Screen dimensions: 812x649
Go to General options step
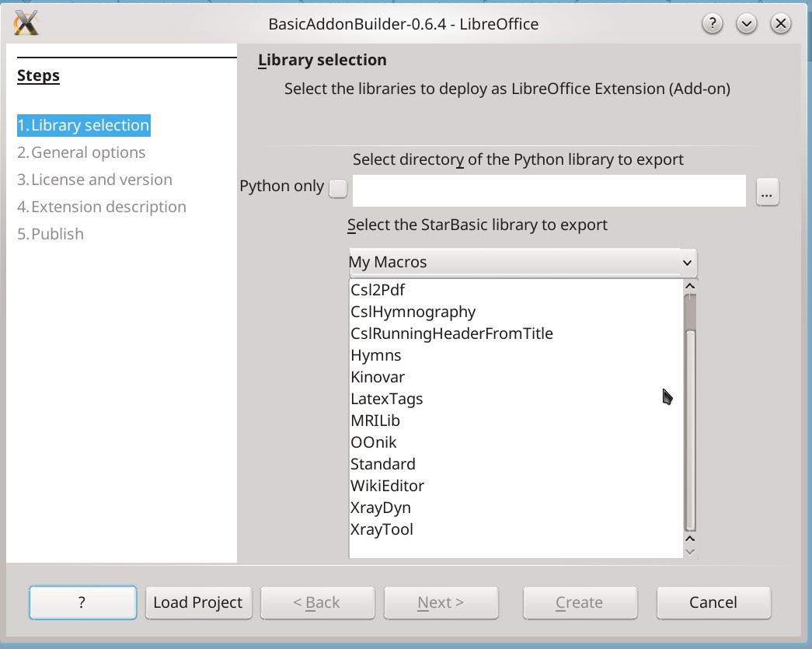click(82, 152)
